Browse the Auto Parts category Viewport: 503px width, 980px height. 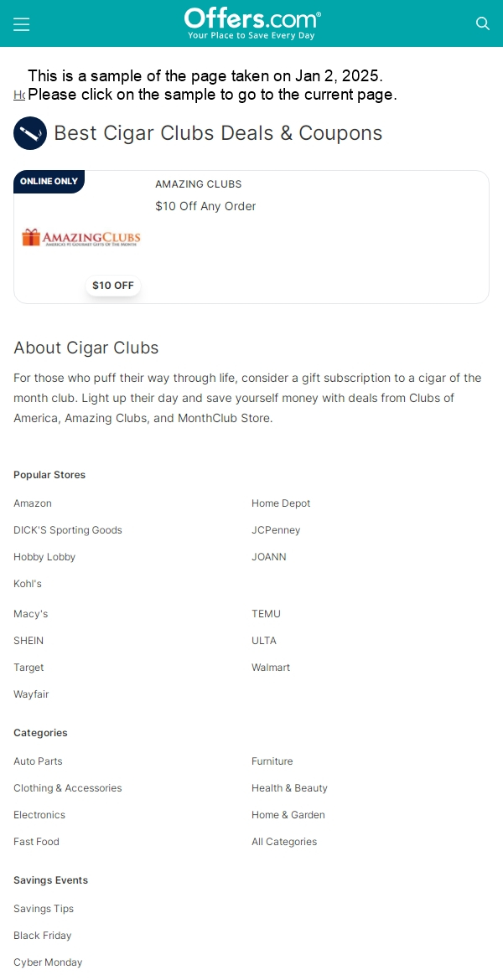(x=39, y=761)
